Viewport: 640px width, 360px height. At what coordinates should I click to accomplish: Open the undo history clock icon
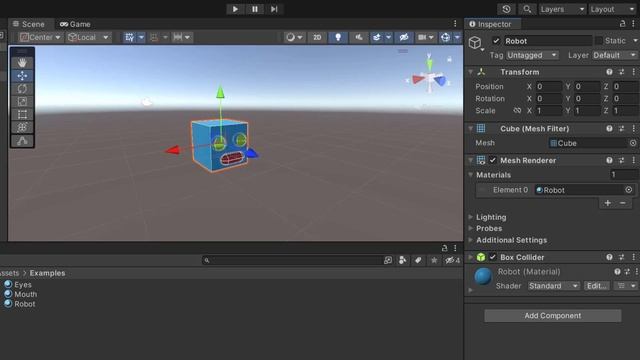506,9
